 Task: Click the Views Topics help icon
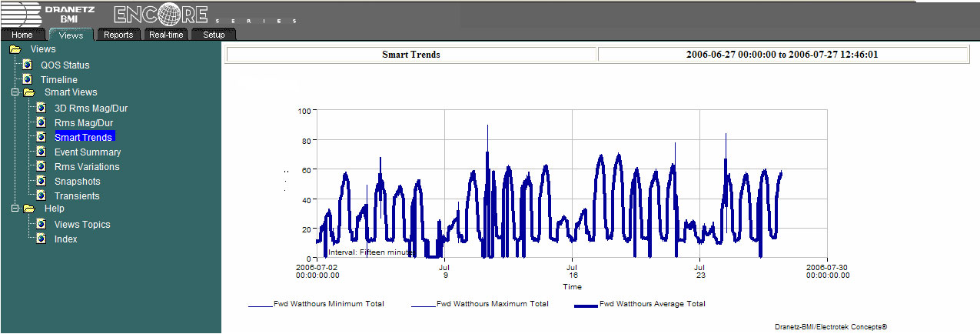point(41,224)
